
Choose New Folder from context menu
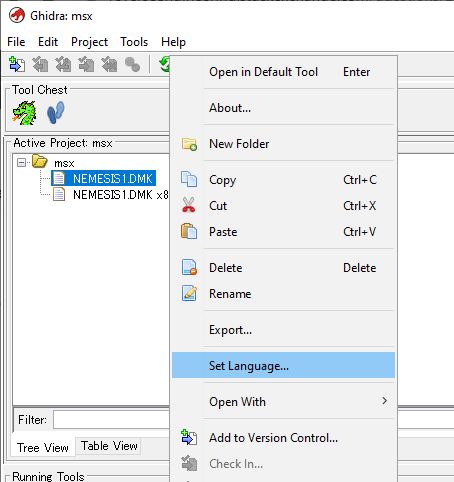pos(284,144)
